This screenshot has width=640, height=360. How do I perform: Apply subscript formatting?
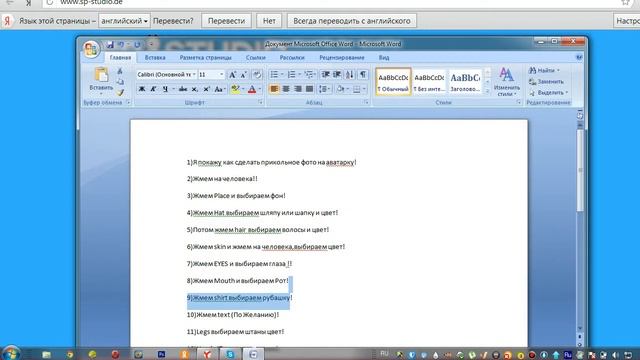click(x=195, y=89)
